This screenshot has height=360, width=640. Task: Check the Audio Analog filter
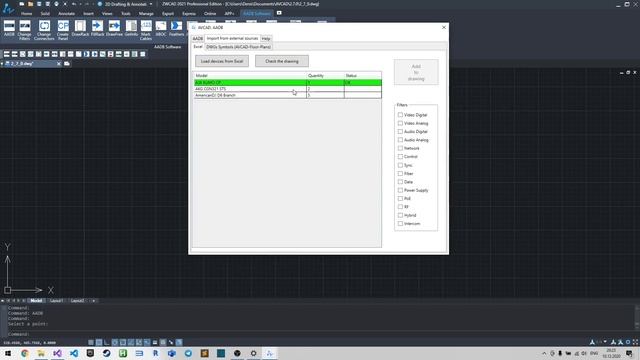pos(400,140)
